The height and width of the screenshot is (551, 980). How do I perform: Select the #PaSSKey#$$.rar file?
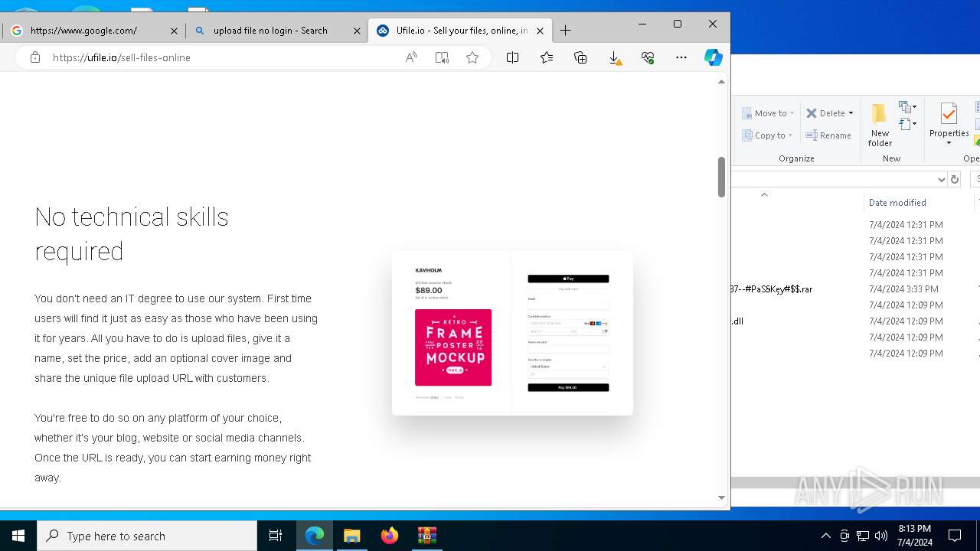tap(771, 289)
